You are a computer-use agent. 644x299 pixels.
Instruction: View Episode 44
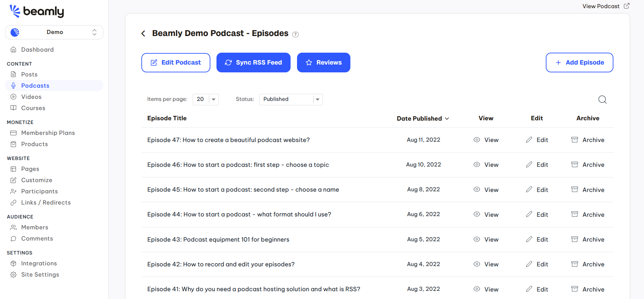coord(486,215)
